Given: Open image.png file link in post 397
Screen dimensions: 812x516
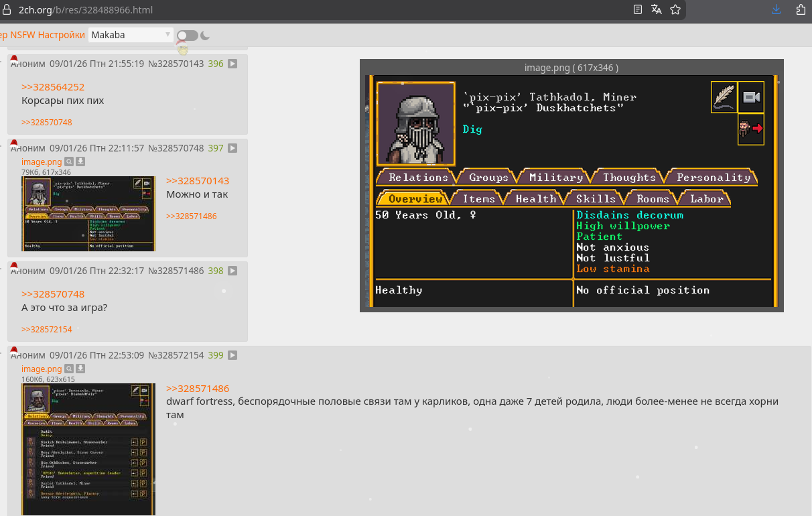Looking at the screenshot, I should point(42,162).
